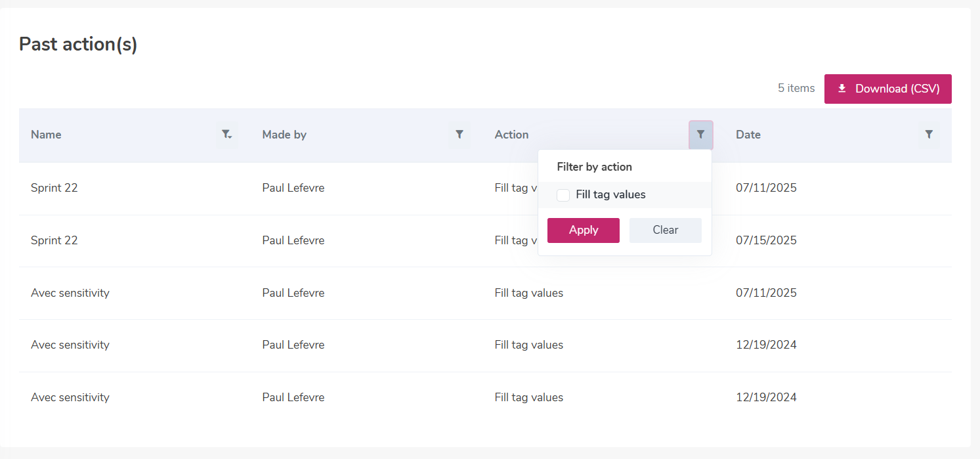Select the Date column header

click(x=748, y=135)
